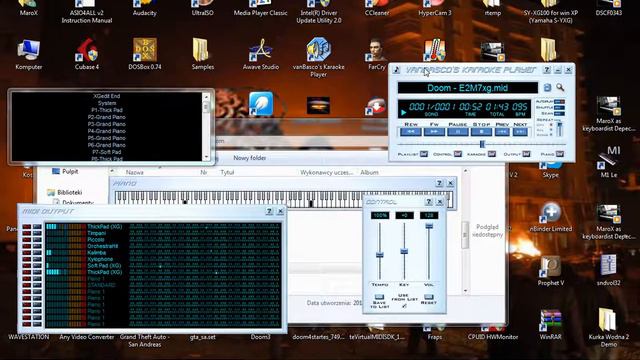Viewport: 640px width, 360px height.
Task: Open DOSBox 0.74 desktop icon
Action: 144,54
